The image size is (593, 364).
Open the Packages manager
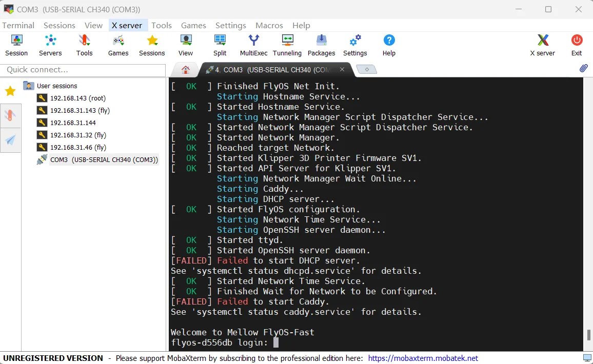point(321,45)
